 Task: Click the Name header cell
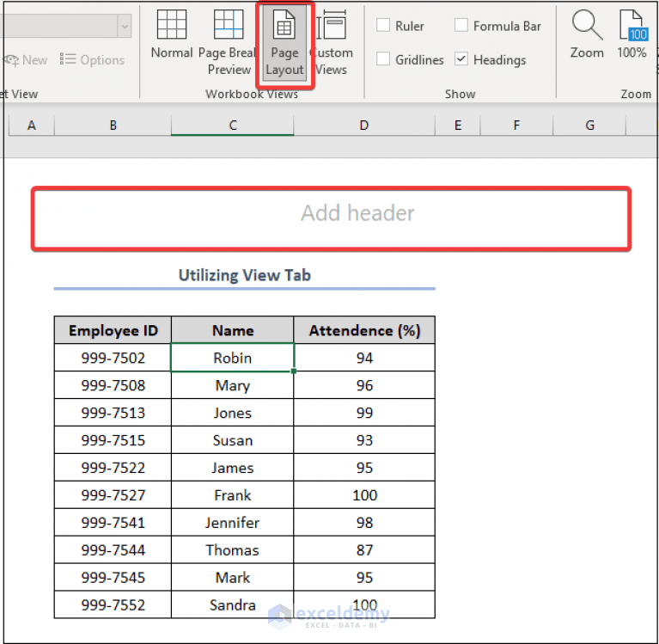click(x=233, y=330)
